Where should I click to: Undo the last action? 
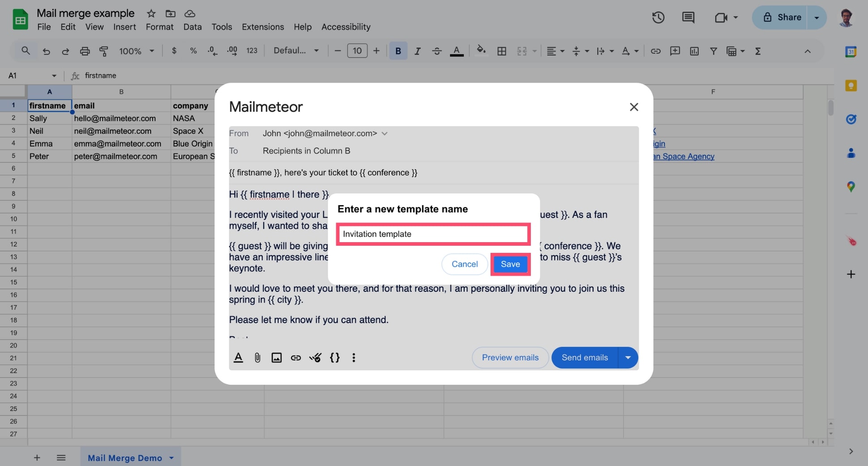tap(46, 51)
